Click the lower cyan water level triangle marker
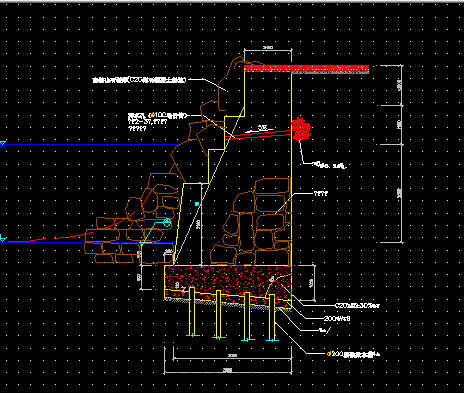The width and height of the screenshot is (464, 393). point(3,238)
